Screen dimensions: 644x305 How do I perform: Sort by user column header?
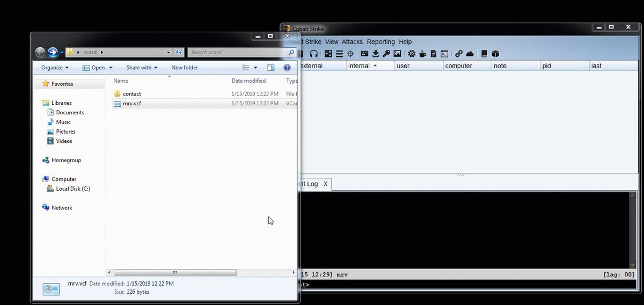[419, 66]
